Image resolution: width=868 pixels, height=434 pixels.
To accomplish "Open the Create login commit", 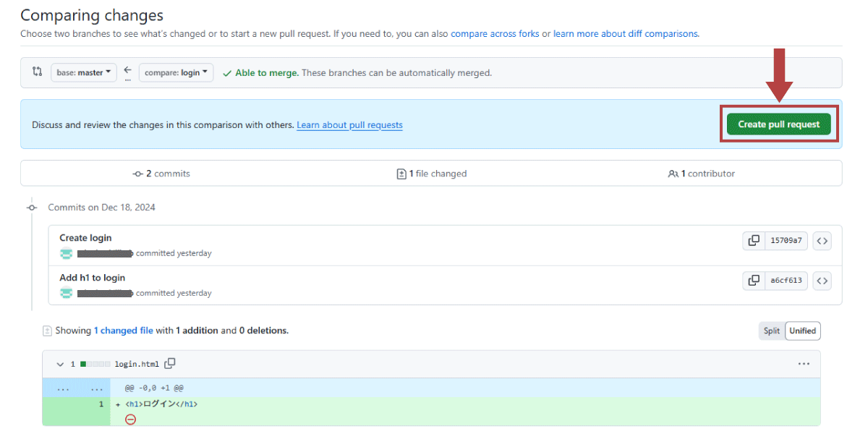I will [x=85, y=238].
